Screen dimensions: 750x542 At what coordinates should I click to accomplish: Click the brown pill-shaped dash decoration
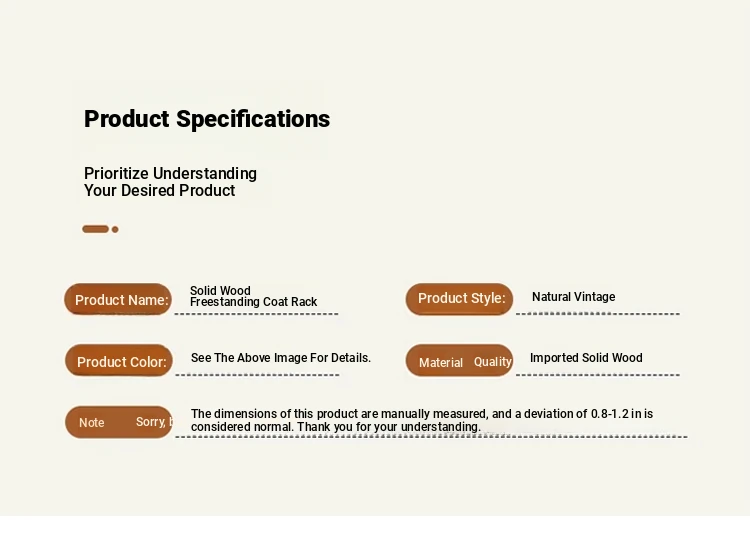[x=96, y=229]
